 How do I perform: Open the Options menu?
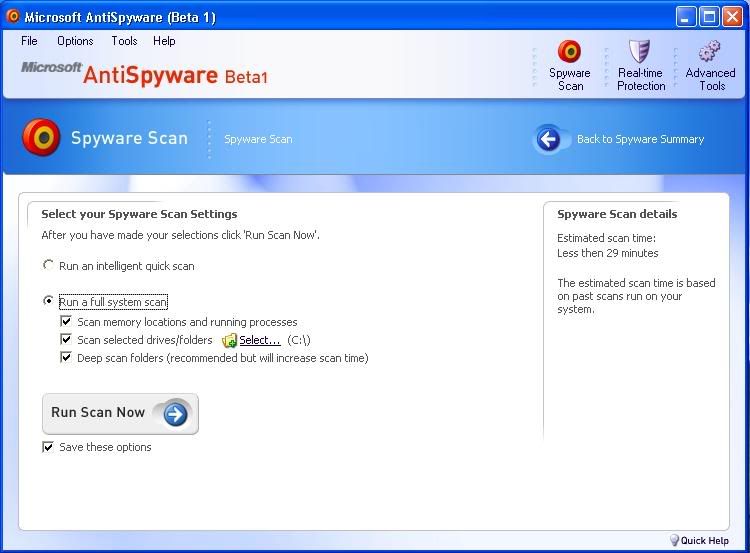pos(75,41)
